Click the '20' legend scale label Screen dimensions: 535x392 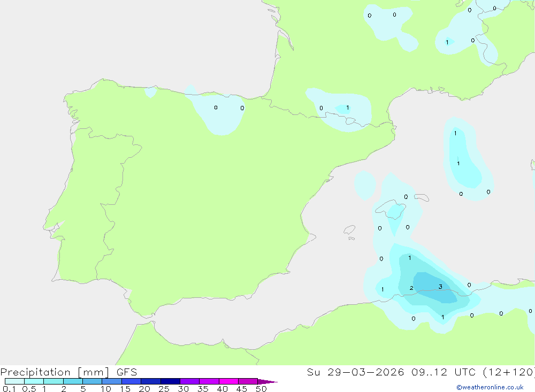(x=144, y=389)
